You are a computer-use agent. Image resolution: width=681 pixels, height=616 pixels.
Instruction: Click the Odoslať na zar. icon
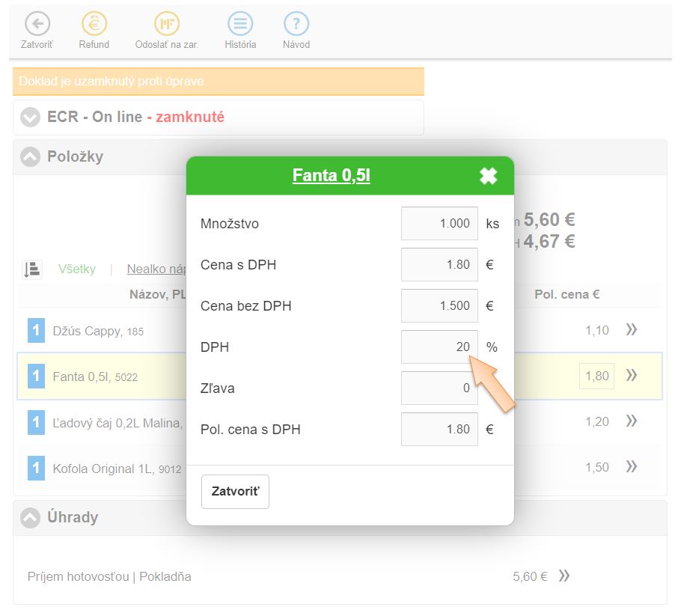click(166, 24)
